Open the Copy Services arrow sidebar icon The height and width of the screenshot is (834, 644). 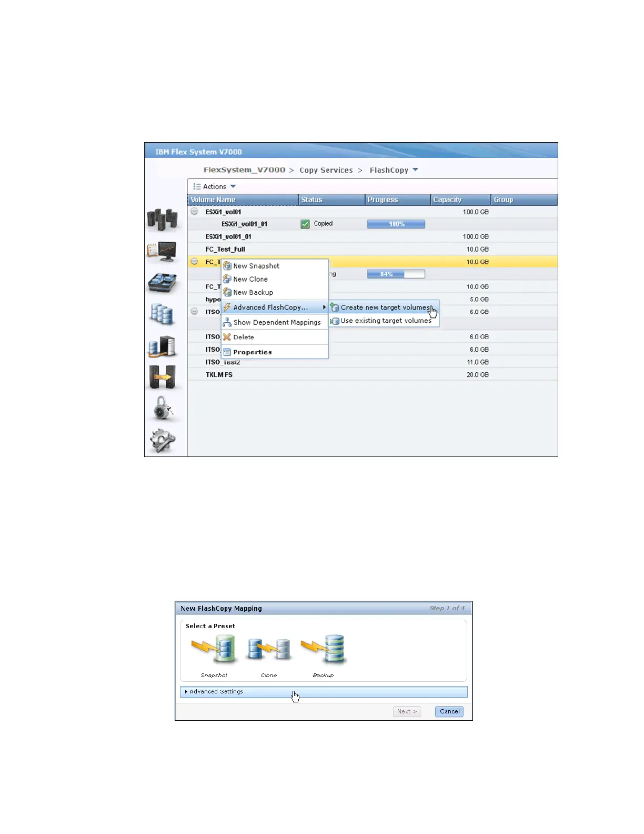coord(162,377)
